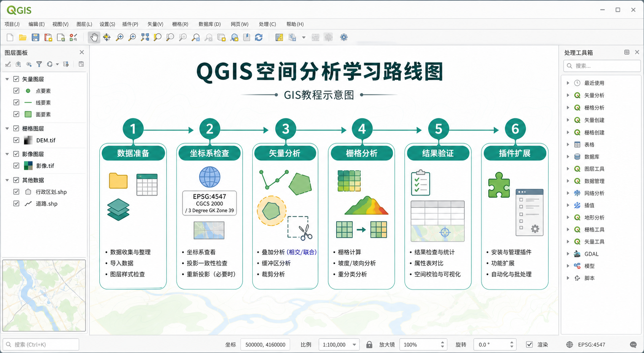Expand the 地形分析 toolbox group

click(x=568, y=217)
